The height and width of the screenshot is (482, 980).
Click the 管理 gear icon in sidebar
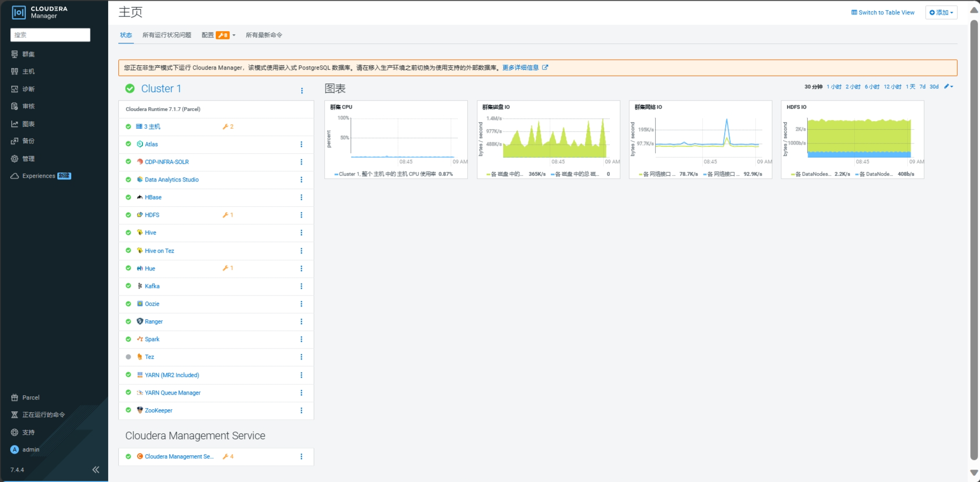pos(14,159)
